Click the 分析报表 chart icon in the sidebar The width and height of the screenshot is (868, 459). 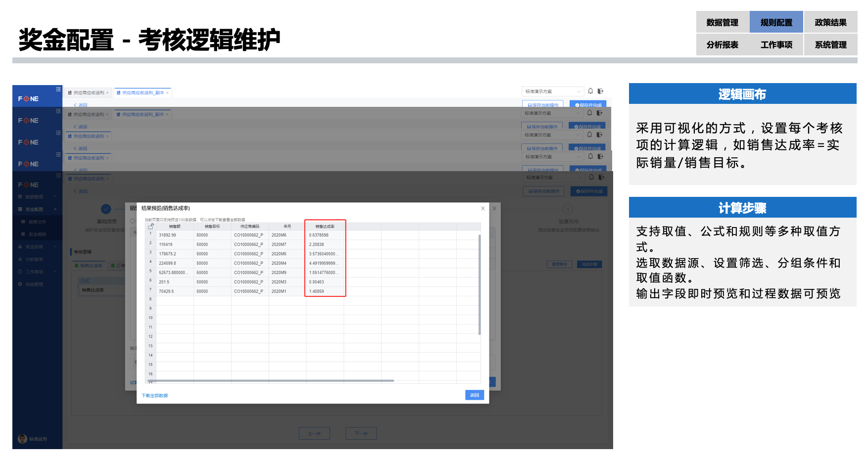click(x=20, y=259)
